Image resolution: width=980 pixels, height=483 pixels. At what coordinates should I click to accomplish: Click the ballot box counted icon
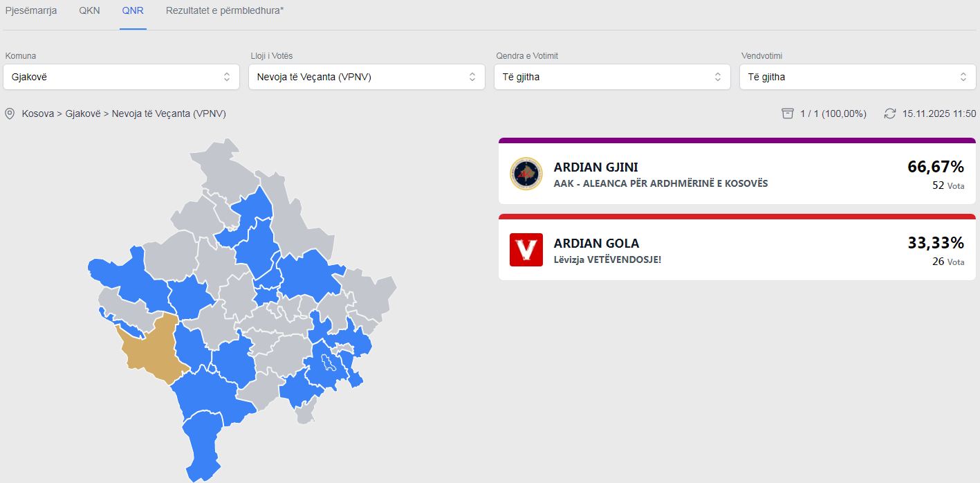pyautogui.click(x=787, y=113)
